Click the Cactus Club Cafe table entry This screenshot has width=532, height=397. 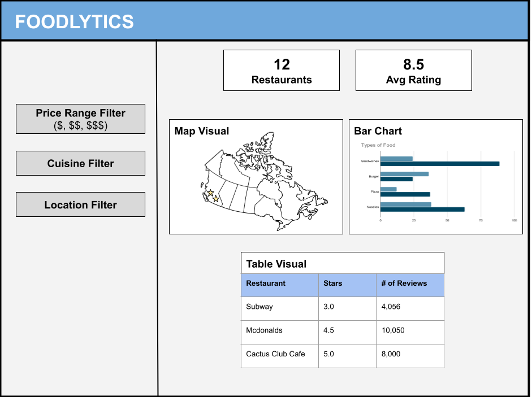tap(275, 354)
